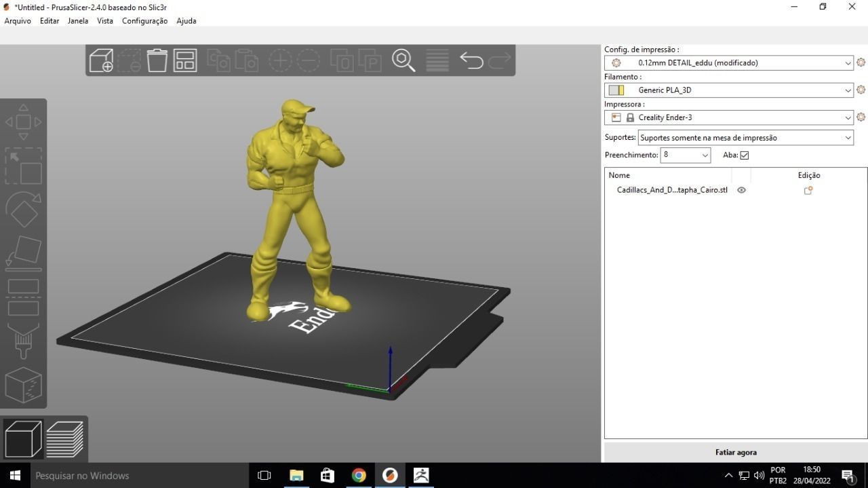Open Microsoft Store from taskbar
The image size is (868, 488).
[328, 475]
